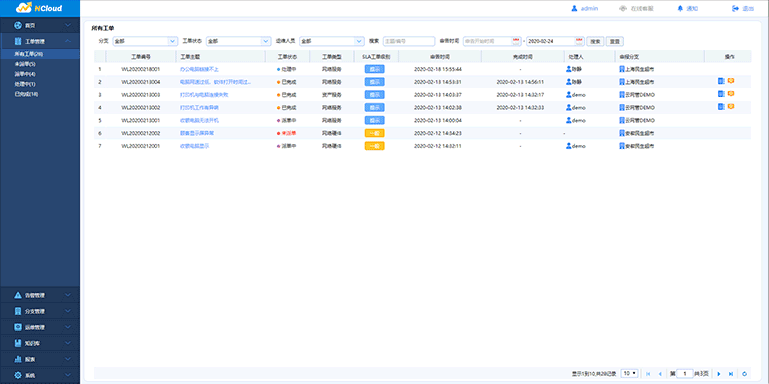Expand the knowledge base chevron
This screenshot has height=384, width=769.
click(x=68, y=343)
